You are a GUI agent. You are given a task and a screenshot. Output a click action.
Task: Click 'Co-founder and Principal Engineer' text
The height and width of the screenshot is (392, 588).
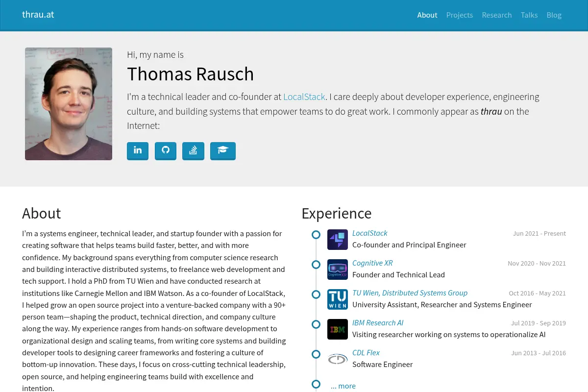tap(409, 245)
